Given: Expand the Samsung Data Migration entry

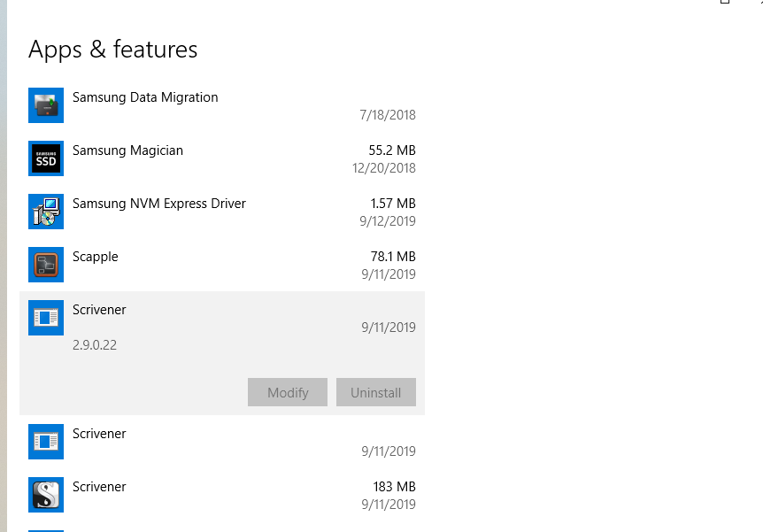Looking at the screenshot, I should [x=221, y=105].
